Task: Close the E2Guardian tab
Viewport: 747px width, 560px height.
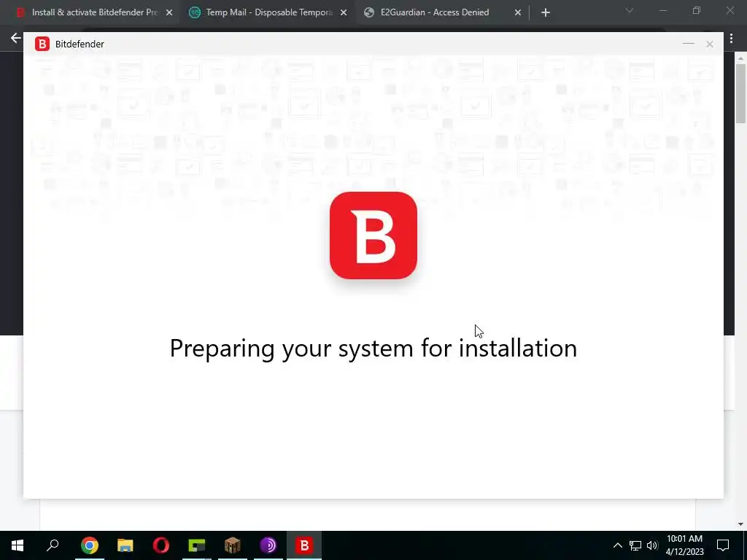Action: (x=518, y=13)
